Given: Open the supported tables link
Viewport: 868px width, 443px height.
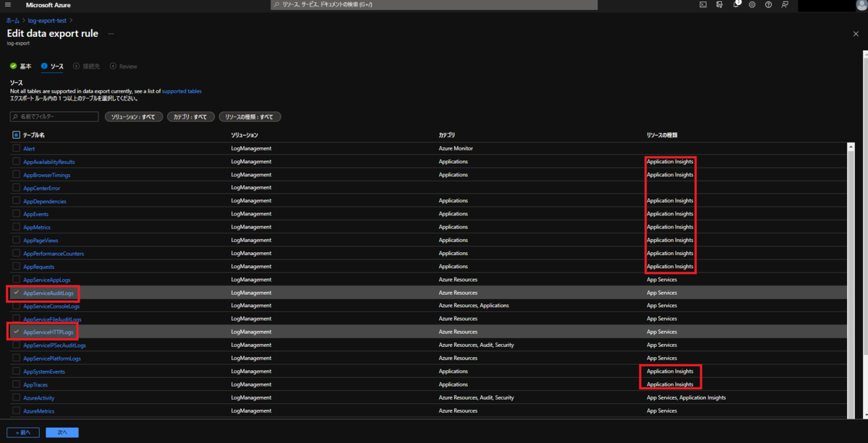Looking at the screenshot, I should (x=182, y=92).
